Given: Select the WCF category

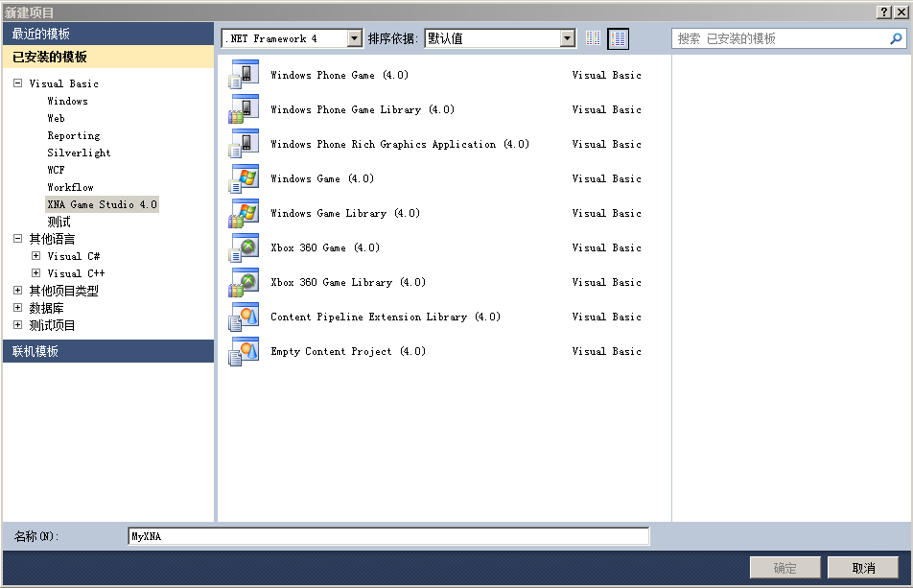Looking at the screenshot, I should pyautogui.click(x=56, y=170).
